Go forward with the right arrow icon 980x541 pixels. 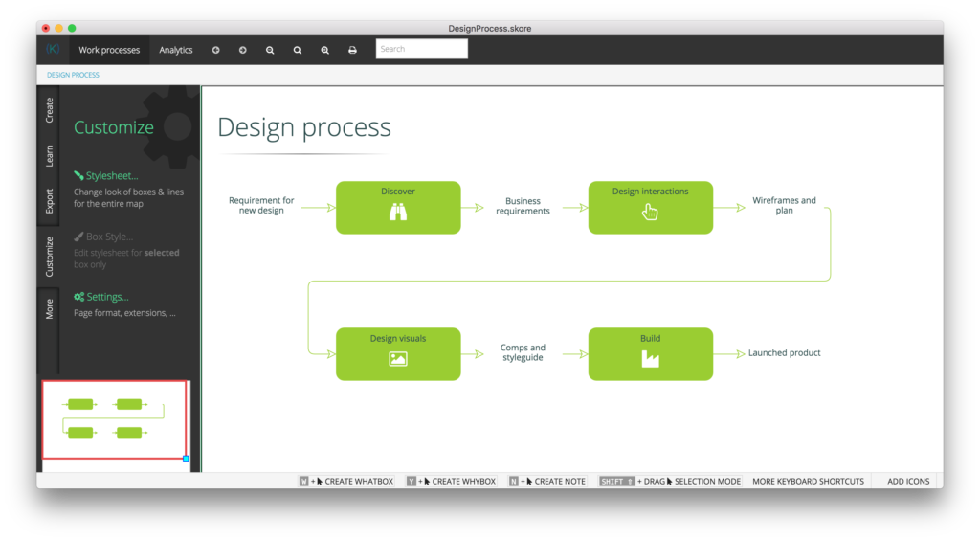point(242,50)
